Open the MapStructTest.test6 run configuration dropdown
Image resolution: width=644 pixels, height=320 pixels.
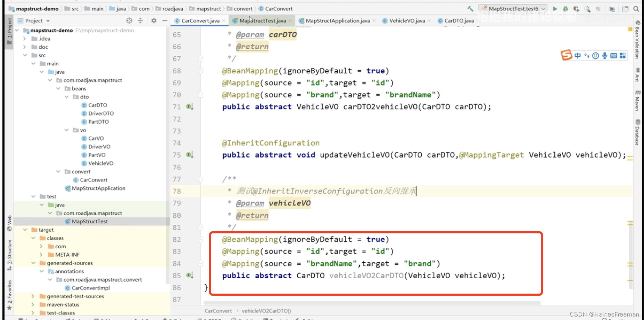coord(513,9)
